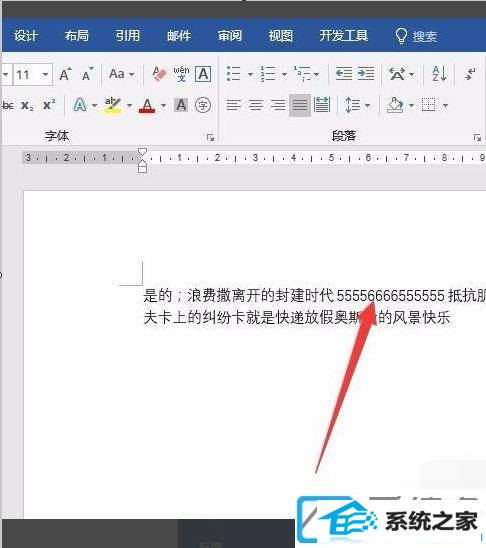Screen dimensions: 486x548
Task: Toggle the Justify alignment button
Action: [x=300, y=105]
